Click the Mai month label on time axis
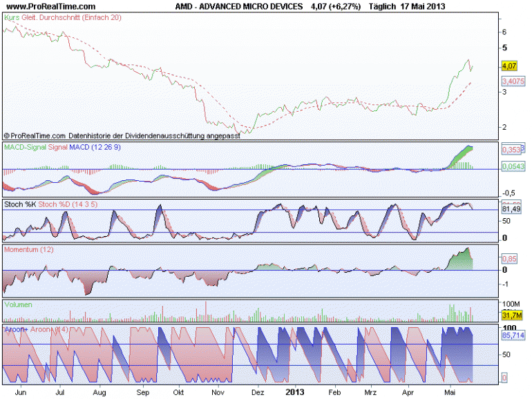This screenshot has width=532, height=399. tap(450, 392)
